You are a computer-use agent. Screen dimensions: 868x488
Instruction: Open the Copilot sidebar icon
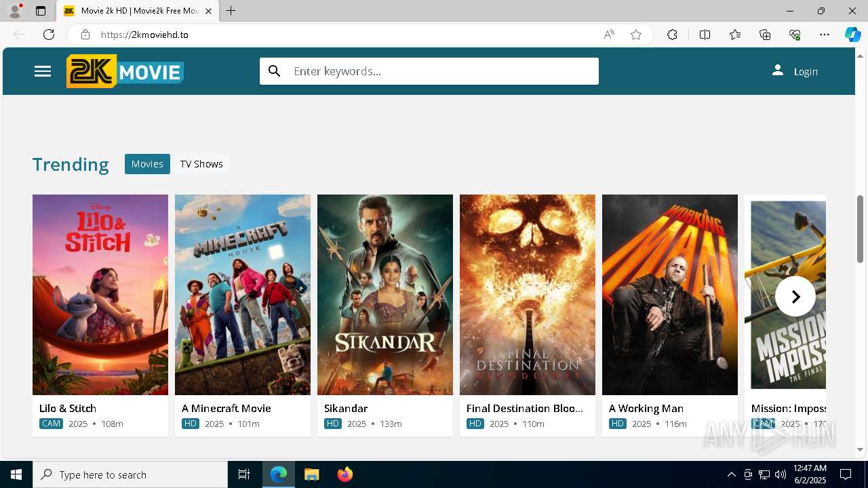[x=852, y=35]
